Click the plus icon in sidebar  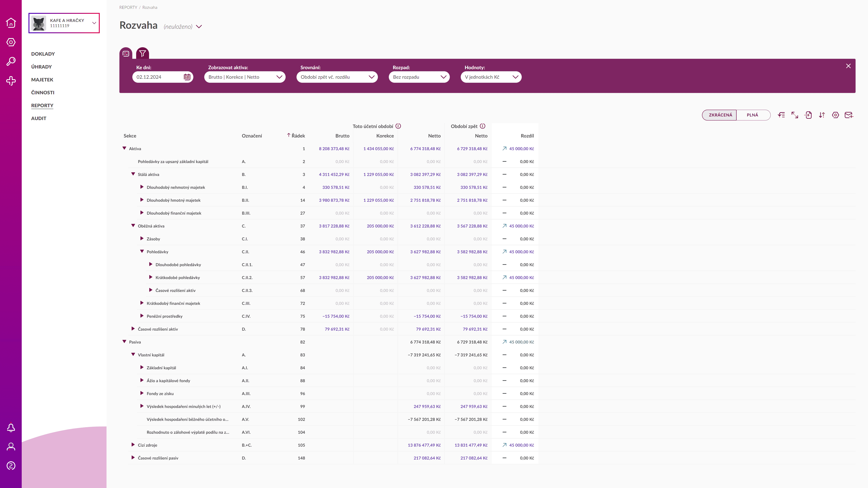point(11,81)
